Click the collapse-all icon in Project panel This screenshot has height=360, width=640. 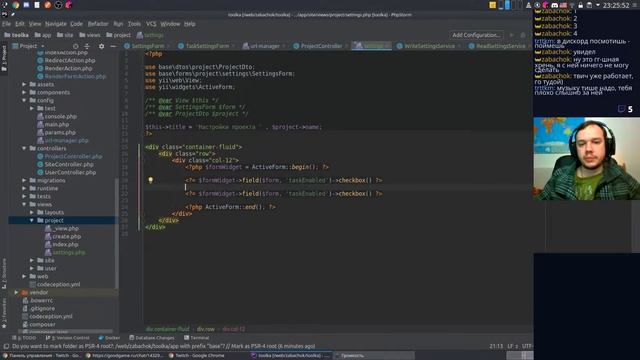[x=87, y=46]
